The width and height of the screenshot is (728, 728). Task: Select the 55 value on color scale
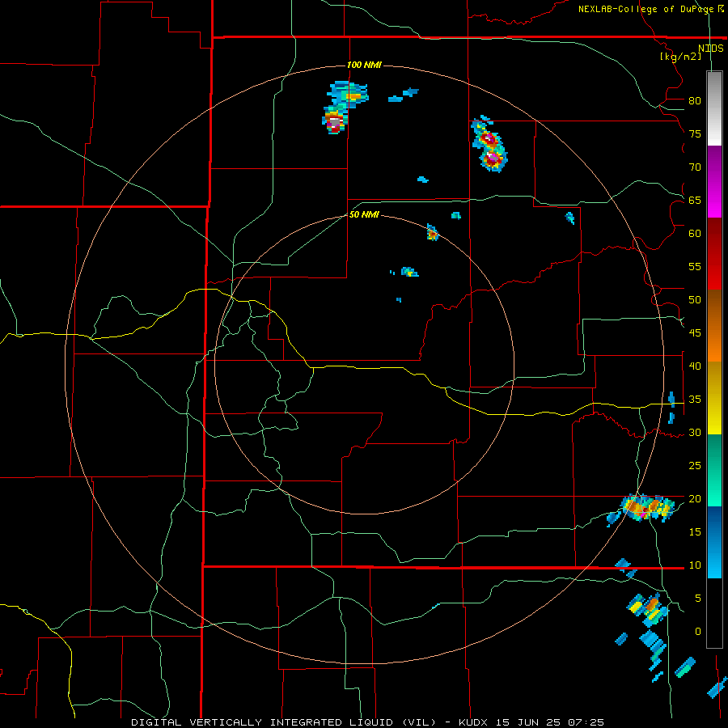[695, 266]
